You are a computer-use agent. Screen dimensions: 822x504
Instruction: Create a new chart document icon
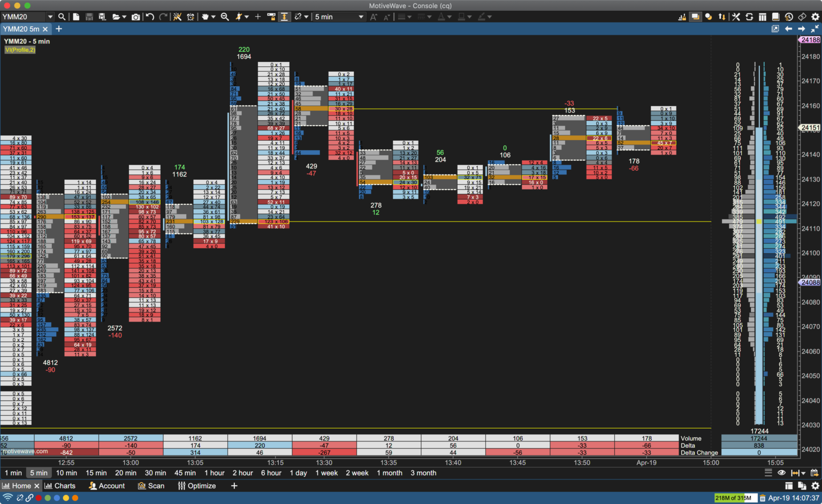pos(76,17)
